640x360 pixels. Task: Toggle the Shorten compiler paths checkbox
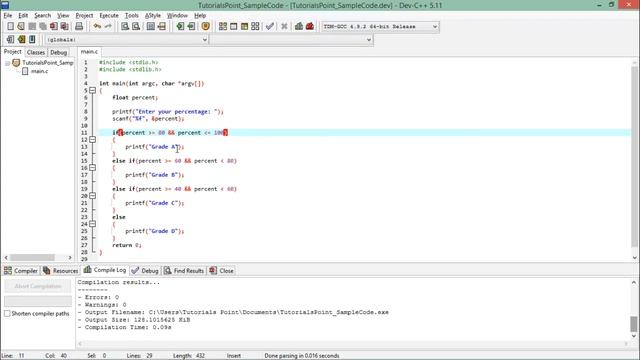(7, 313)
